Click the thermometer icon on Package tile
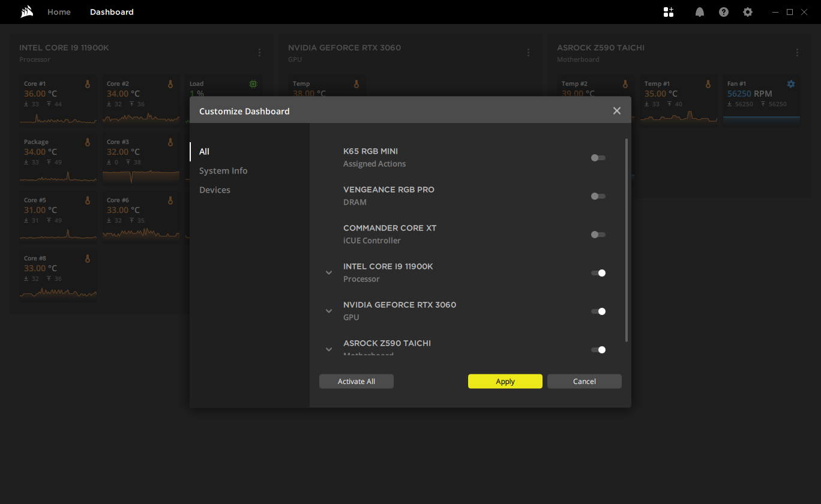The height and width of the screenshot is (504, 821). point(88,142)
